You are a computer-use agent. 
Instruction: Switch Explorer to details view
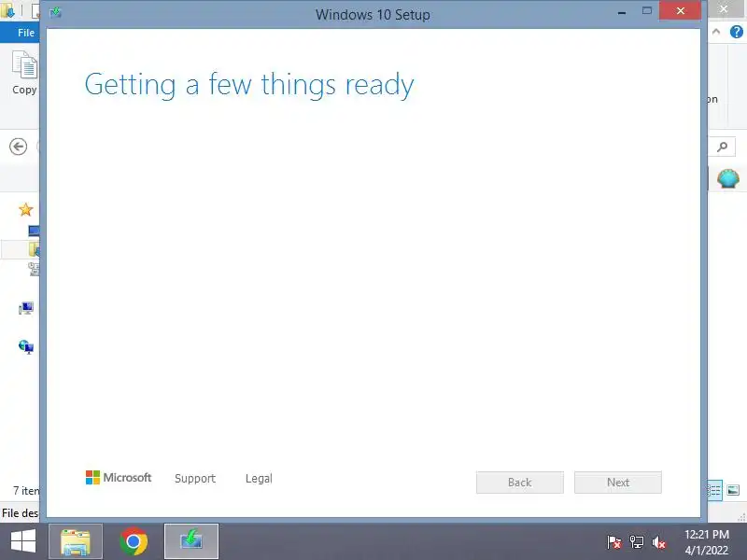coord(713,490)
